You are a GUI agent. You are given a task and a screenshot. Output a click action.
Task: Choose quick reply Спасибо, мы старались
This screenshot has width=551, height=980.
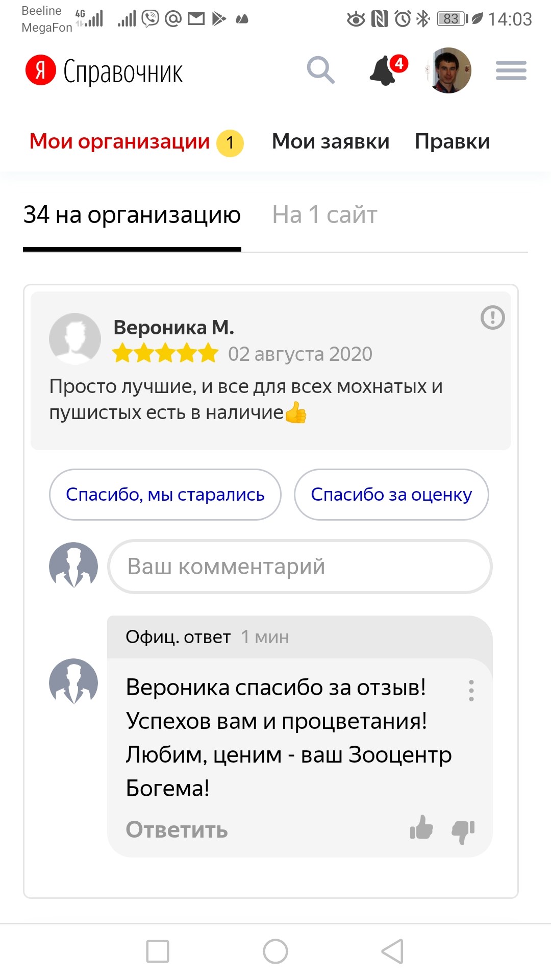(x=165, y=495)
